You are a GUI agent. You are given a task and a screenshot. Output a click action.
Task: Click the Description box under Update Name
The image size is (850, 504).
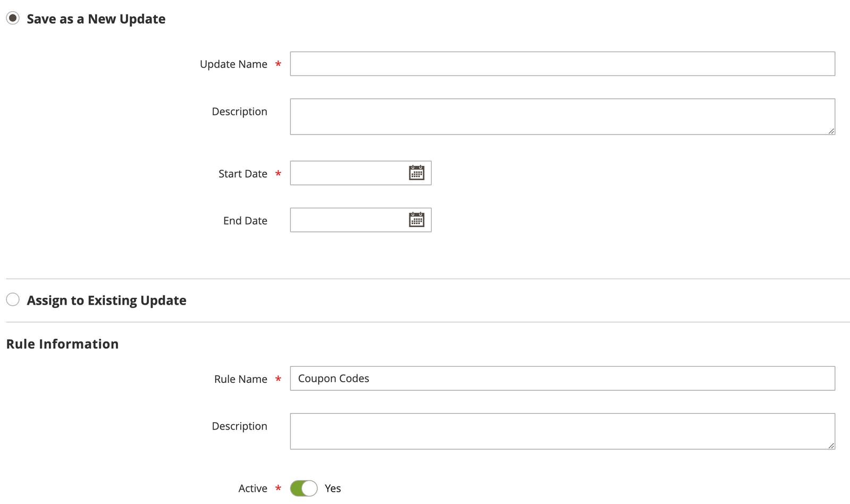pos(562,116)
